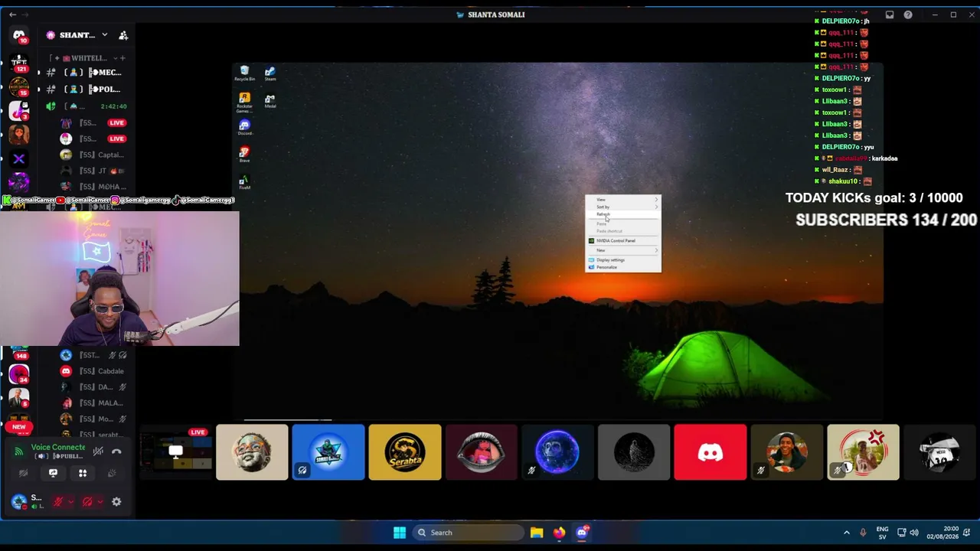Open Sort by submenu in context menu
980x551 pixels.
pyautogui.click(x=623, y=207)
